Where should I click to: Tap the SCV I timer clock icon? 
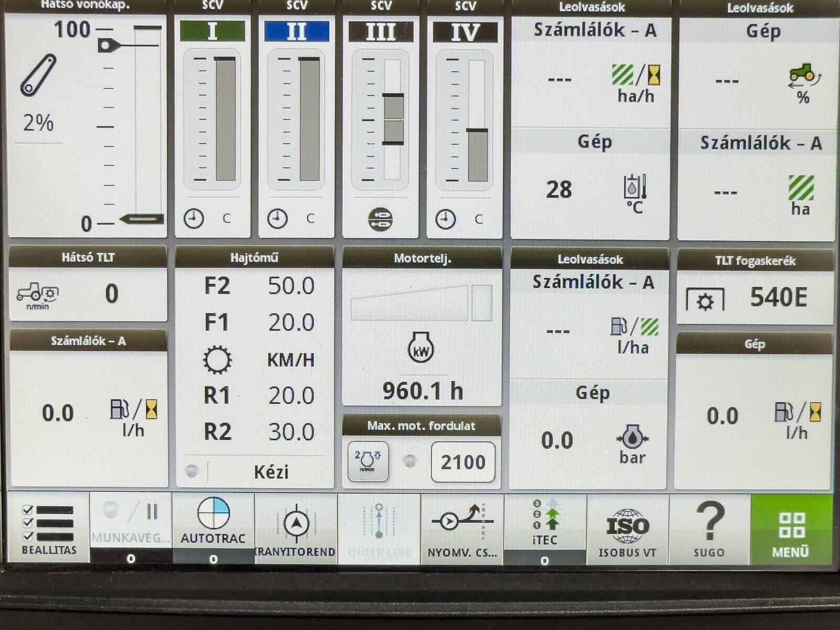(194, 218)
